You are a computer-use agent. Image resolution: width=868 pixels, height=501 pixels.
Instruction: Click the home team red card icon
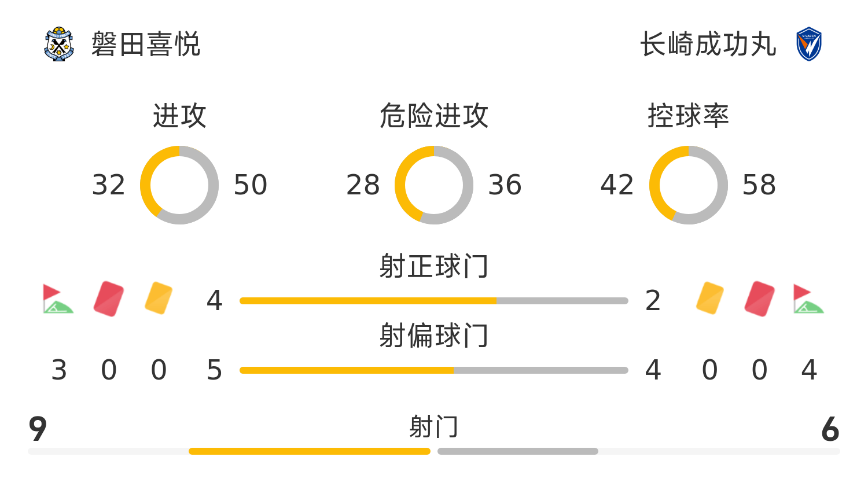(x=109, y=299)
